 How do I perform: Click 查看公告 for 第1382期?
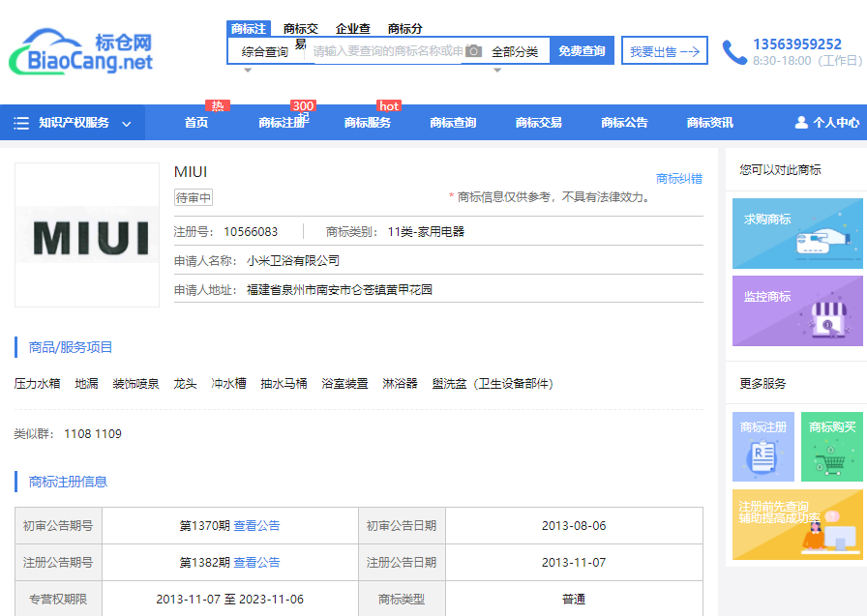[257, 563]
